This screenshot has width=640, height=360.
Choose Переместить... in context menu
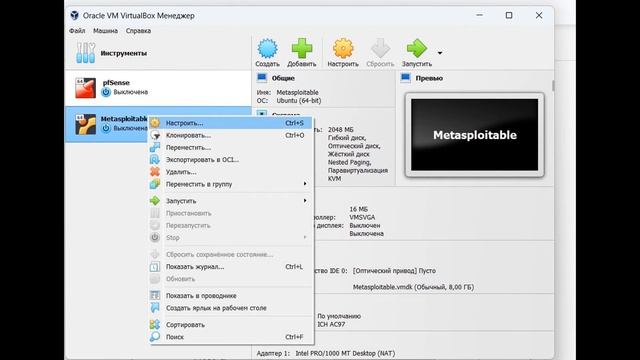coord(231,147)
